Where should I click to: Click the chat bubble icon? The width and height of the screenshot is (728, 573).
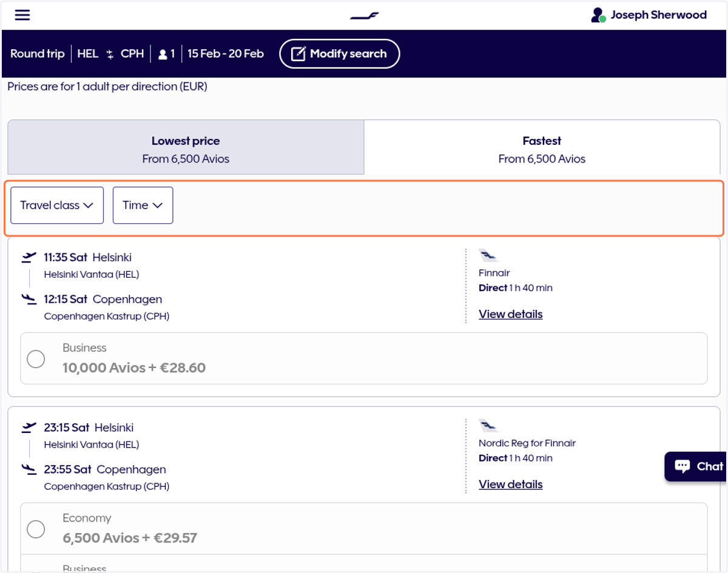coord(682,466)
